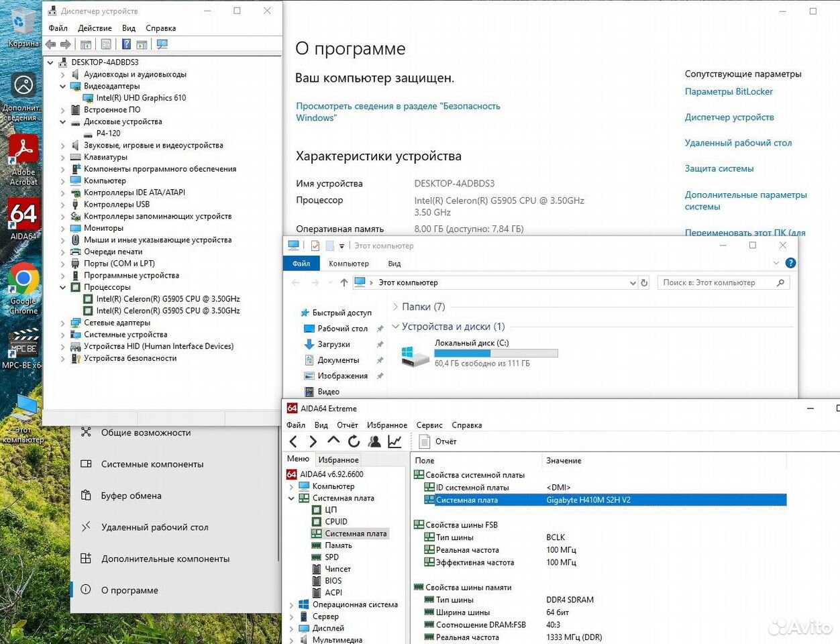Screen dimensions: 840x644
Task: Collapse the Процессоры node in Device Manager
Action: click(63, 287)
